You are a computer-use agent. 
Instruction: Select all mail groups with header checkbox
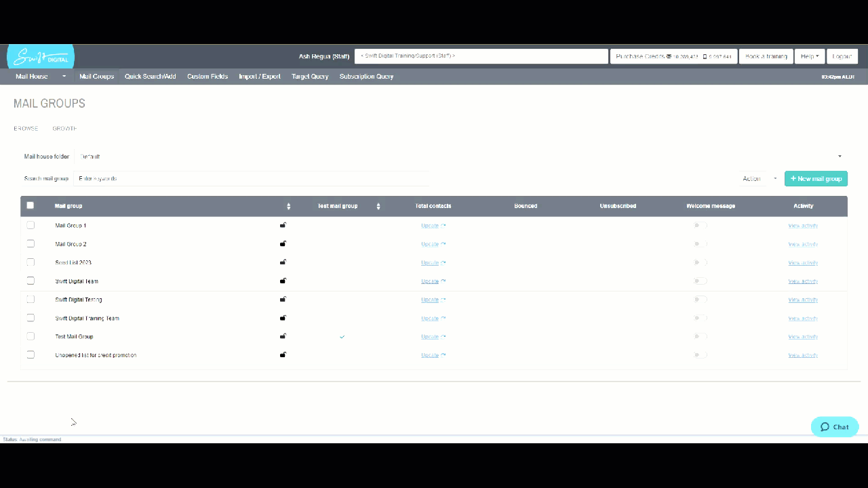tap(31, 205)
